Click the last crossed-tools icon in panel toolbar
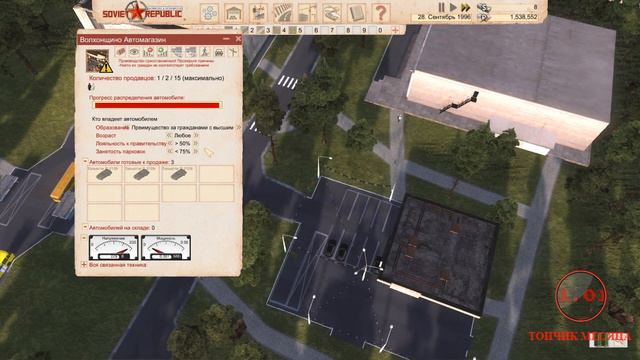The height and width of the screenshot is (360, 640). click(x=233, y=52)
